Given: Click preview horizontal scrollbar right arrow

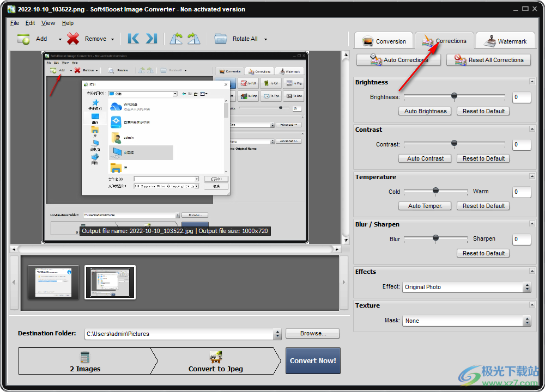Looking at the screenshot, I should 337,249.
